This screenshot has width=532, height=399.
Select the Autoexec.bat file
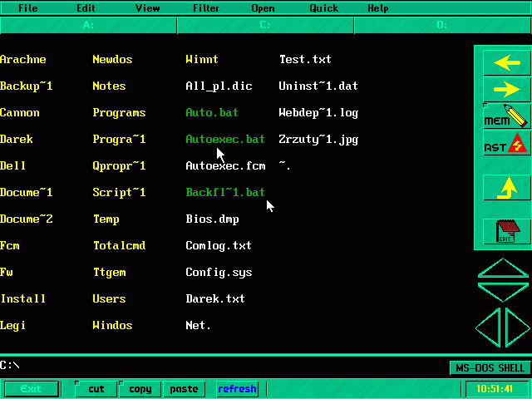coord(225,139)
